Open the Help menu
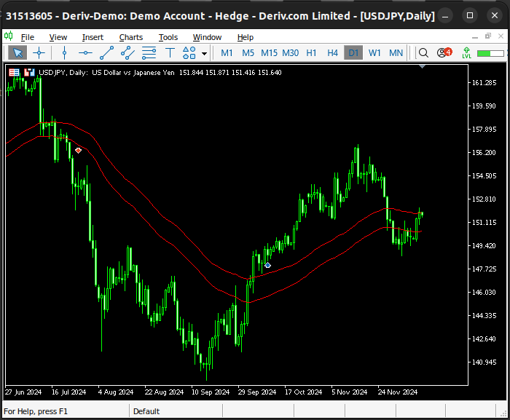Screen dimensions: 510x420 point(246,37)
